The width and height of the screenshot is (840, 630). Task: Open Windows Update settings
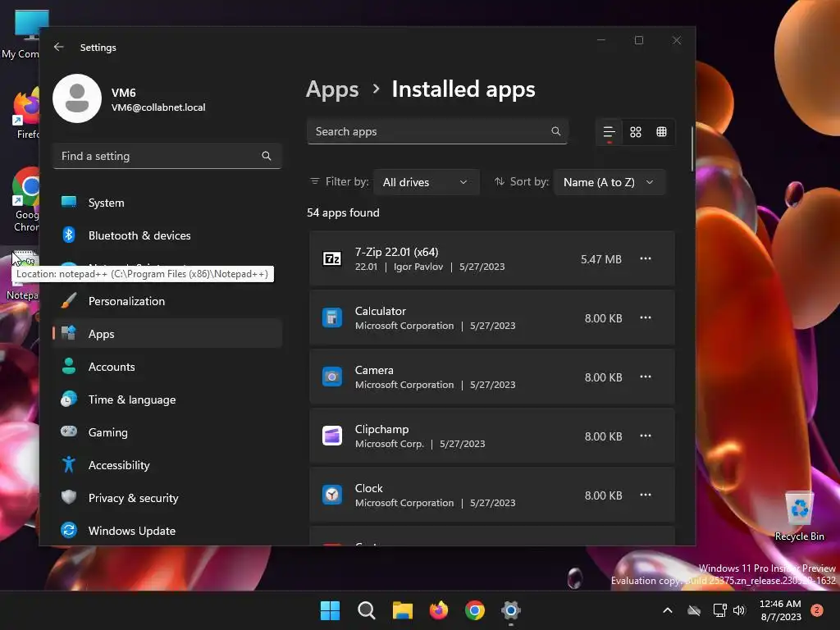point(167,531)
